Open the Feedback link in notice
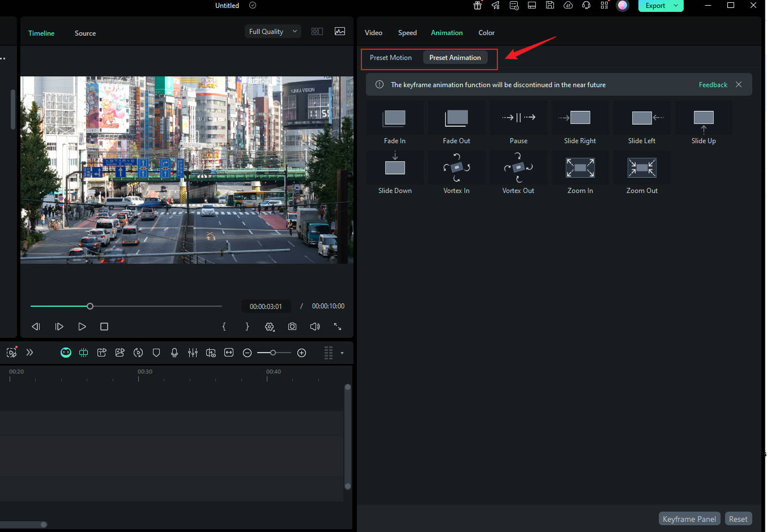This screenshot has height=532, width=767. click(713, 85)
